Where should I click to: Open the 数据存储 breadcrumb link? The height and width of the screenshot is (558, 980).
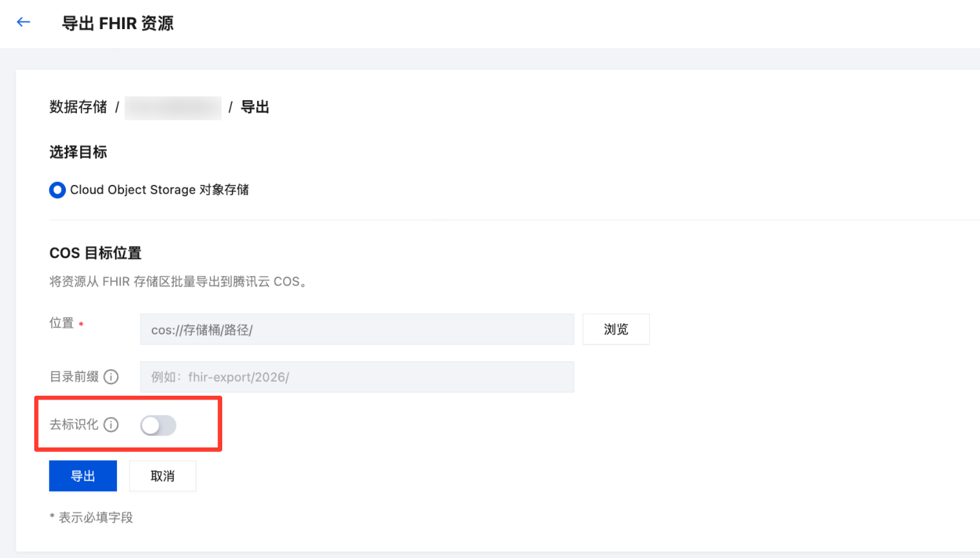[78, 107]
